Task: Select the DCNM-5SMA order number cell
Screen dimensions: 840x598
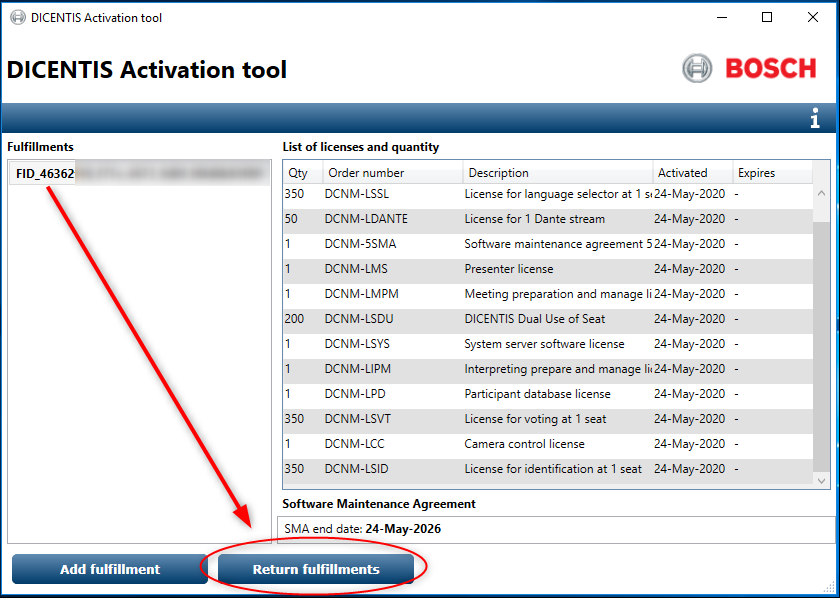Action: (x=361, y=244)
